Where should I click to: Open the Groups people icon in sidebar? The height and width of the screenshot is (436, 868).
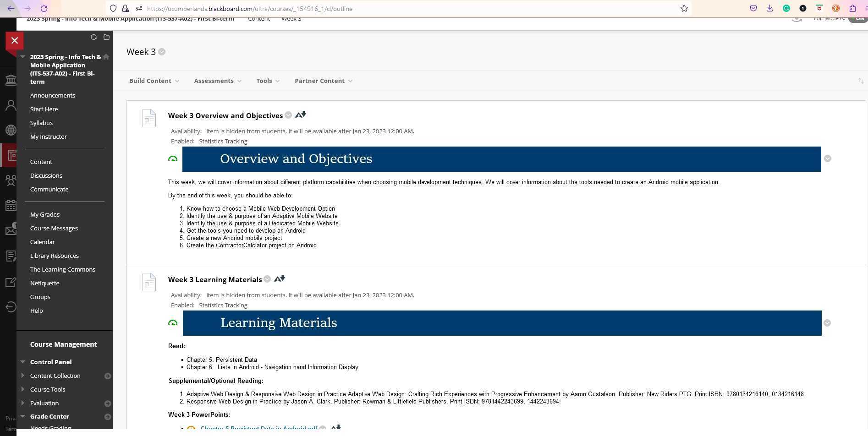pos(11,180)
